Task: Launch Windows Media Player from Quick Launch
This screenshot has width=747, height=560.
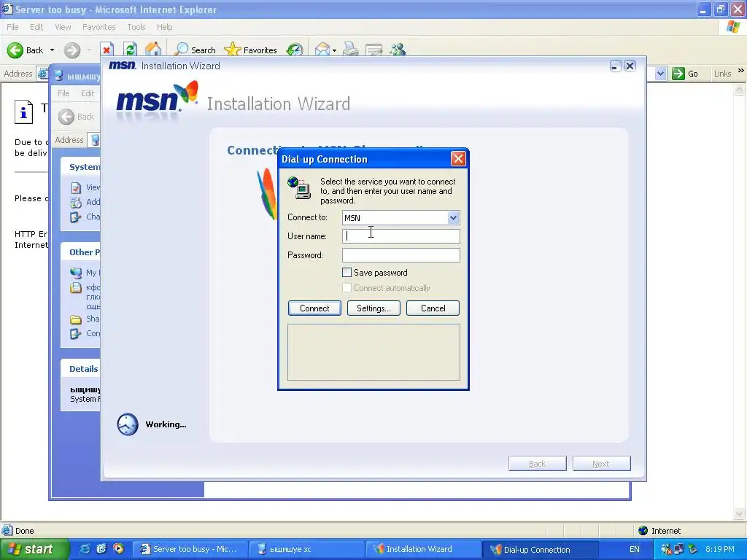Action: [x=118, y=549]
